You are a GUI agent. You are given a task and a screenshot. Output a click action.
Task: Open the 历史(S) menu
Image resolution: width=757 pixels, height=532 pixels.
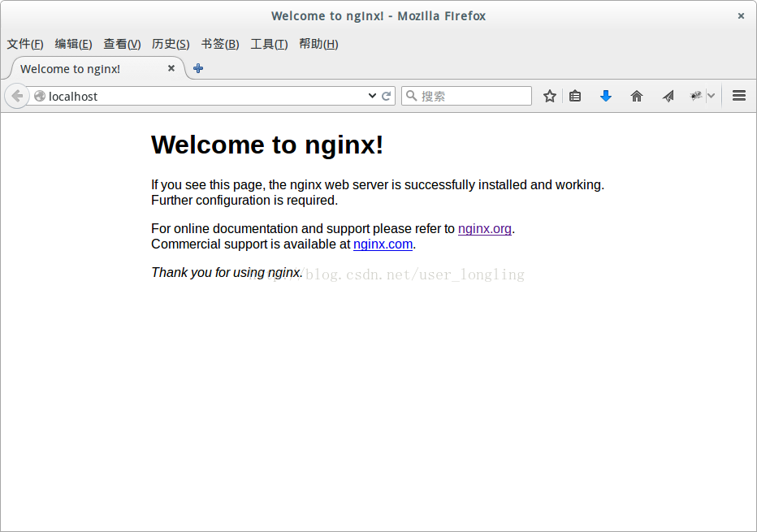(x=171, y=44)
